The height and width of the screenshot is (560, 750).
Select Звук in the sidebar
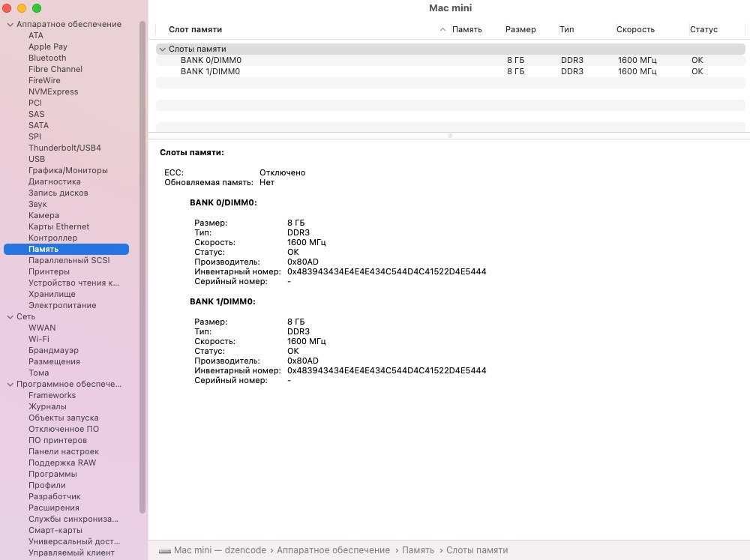pos(37,204)
